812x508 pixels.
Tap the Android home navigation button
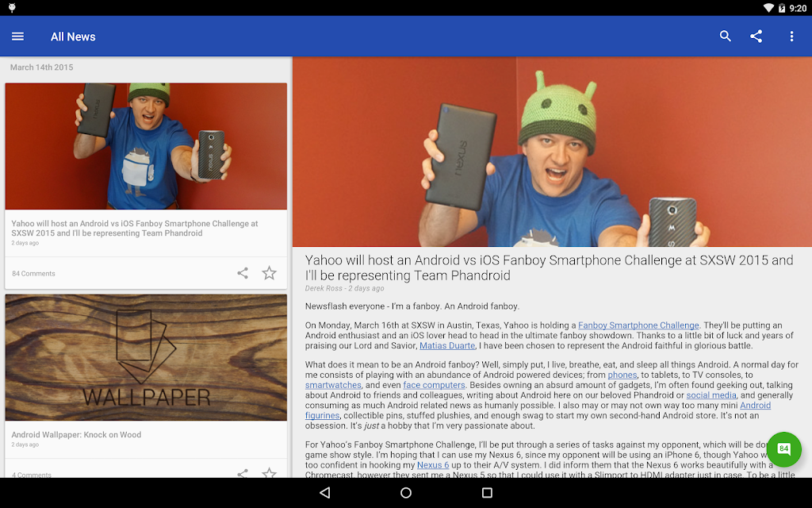pos(406,492)
